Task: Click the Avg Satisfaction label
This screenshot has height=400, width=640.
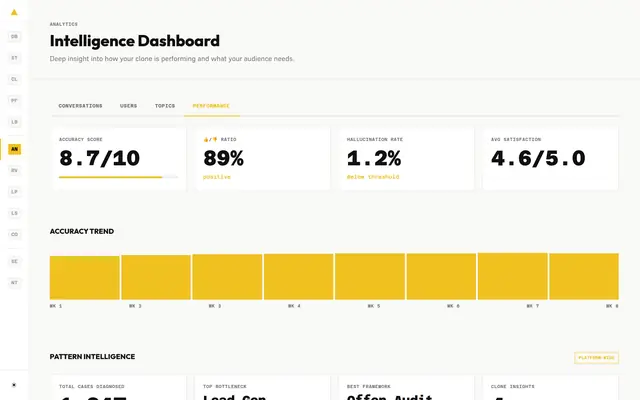Action: pos(516,139)
